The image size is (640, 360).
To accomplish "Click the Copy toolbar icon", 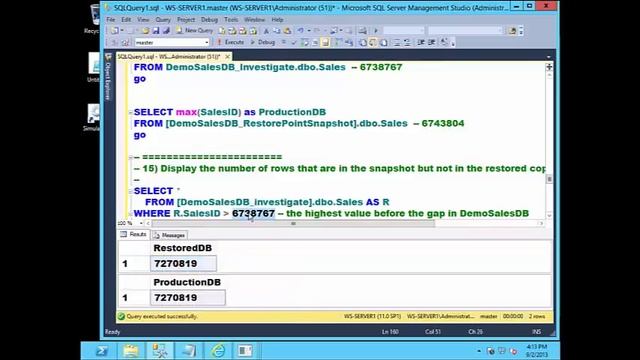I will click(276, 31).
